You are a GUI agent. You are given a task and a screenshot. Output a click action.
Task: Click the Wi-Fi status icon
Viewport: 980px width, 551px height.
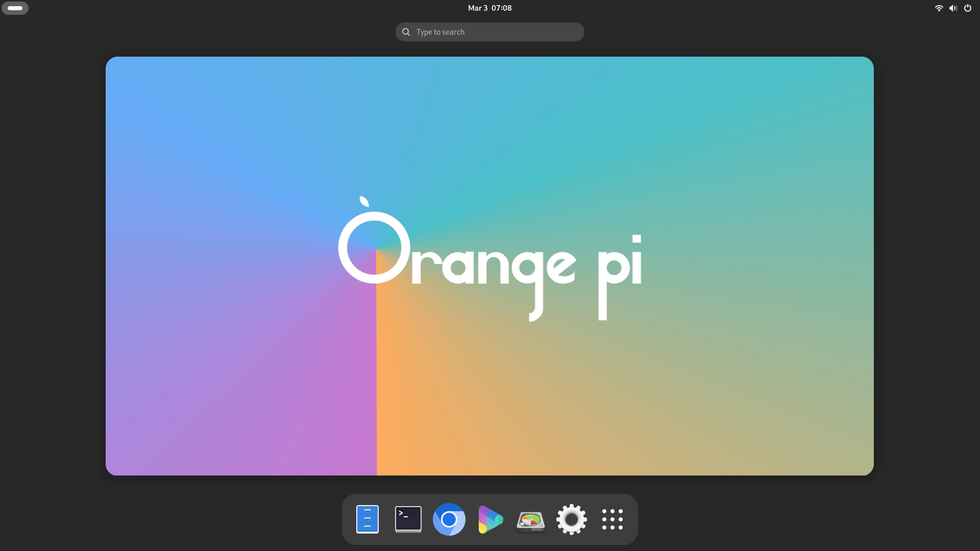pyautogui.click(x=939, y=8)
